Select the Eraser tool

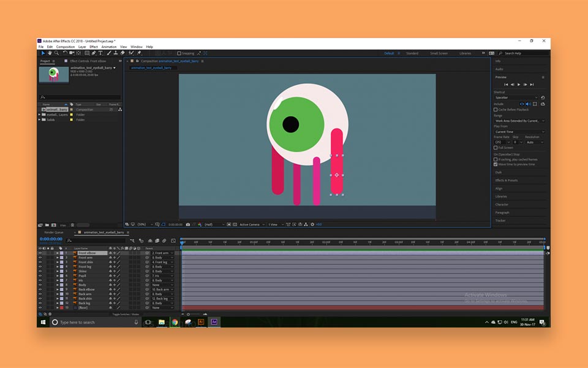(x=123, y=53)
